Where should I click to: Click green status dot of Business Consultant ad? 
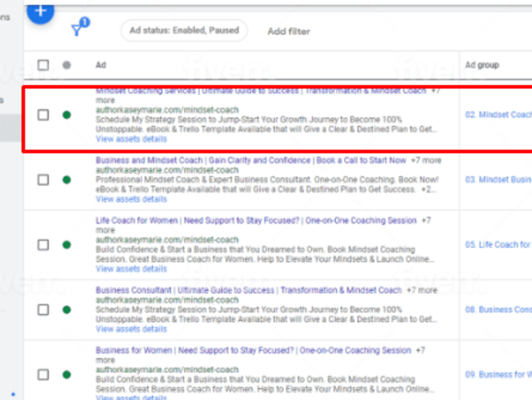(x=67, y=309)
